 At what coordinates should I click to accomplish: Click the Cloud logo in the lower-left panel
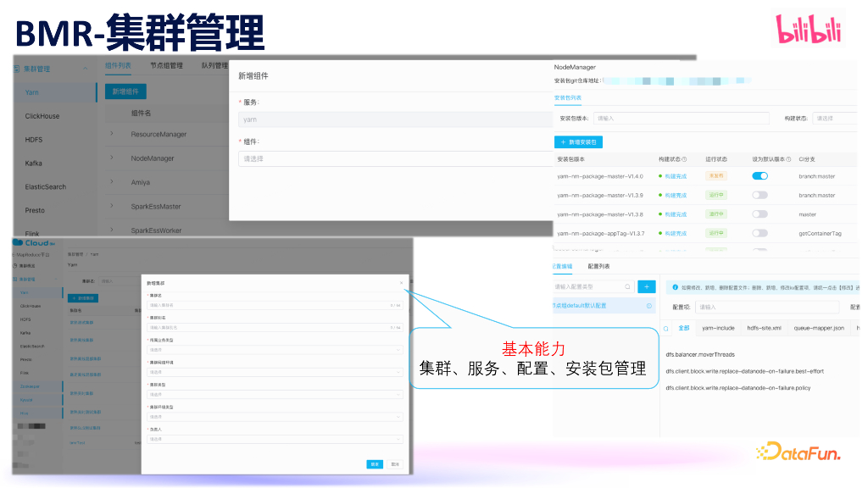coord(36,243)
